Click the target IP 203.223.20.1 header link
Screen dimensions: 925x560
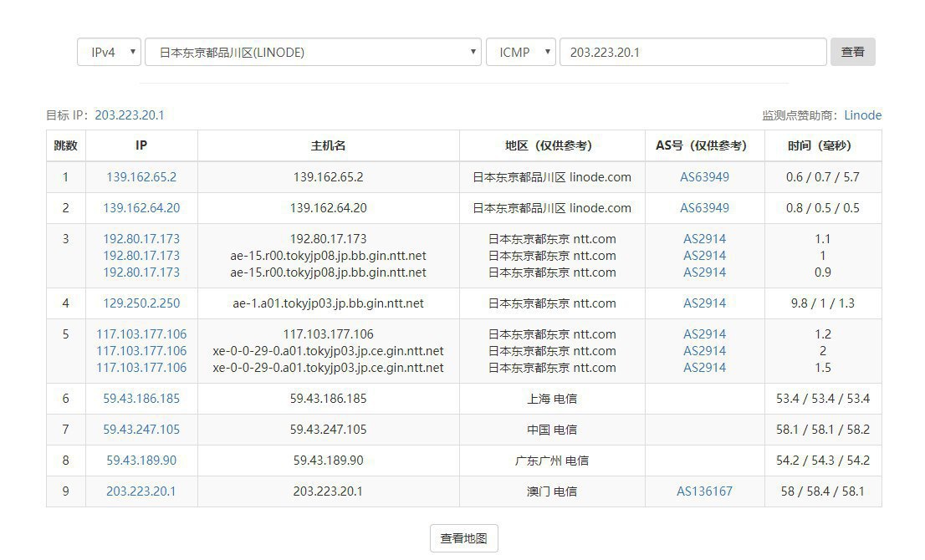130,115
